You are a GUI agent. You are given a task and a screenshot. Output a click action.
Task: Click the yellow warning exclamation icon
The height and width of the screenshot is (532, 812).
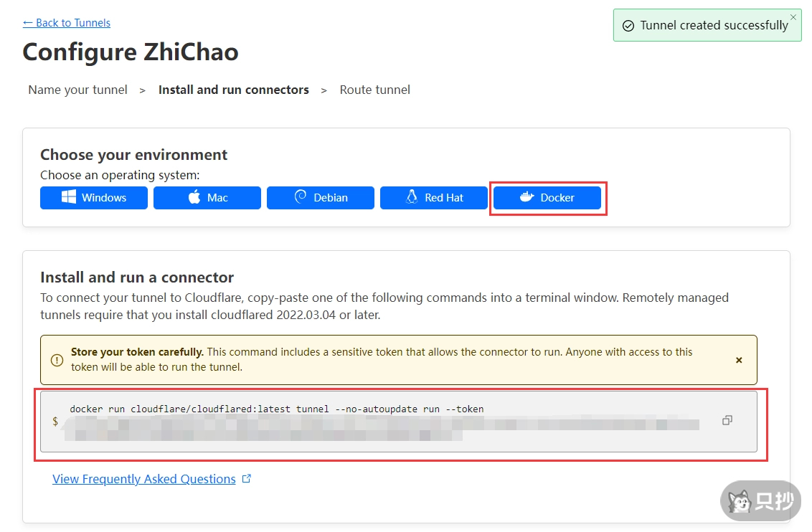[57, 360]
